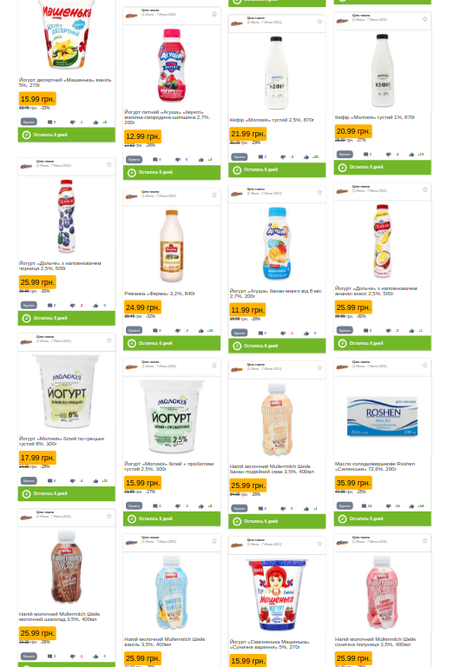The image size is (467, 667).
Task: Thumbs-up the Roshen butter offer
Action: tap(411, 506)
